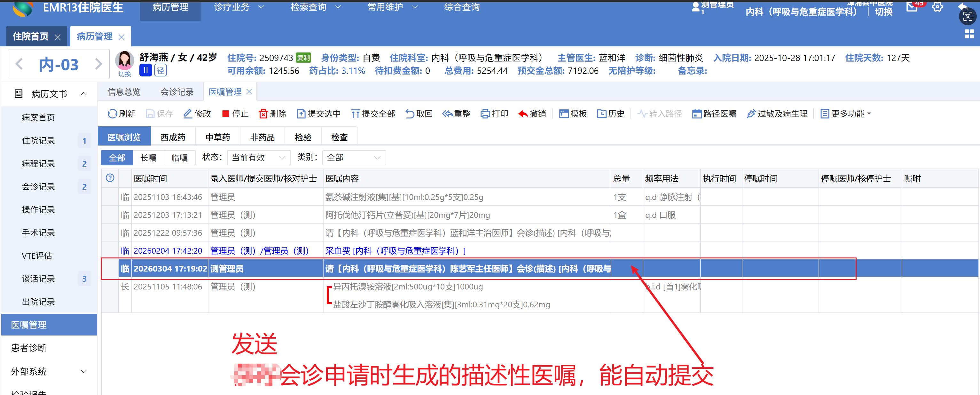980x395 pixels.
Task: Select the 临嘱 filter toggle
Action: (x=179, y=158)
